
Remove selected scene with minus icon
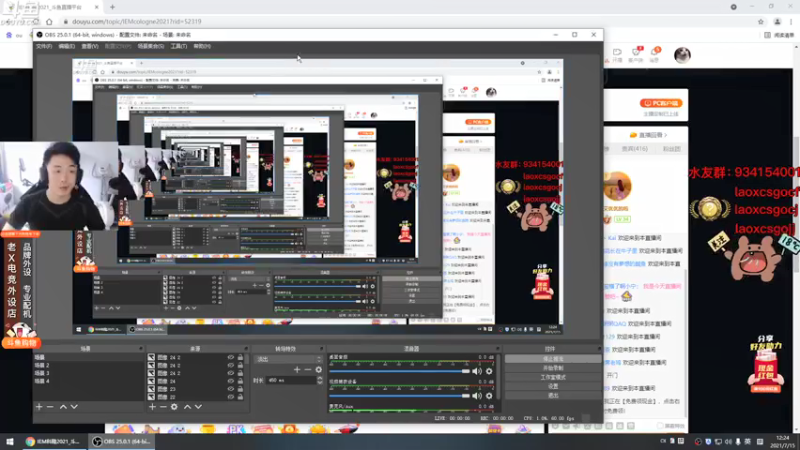(50, 407)
